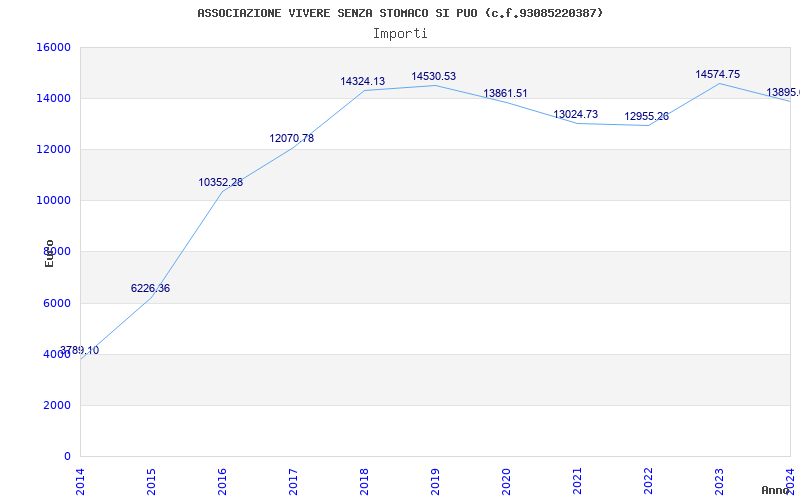Click the y-axis value 12000
Screen dimensions: 800x500
pyautogui.click(x=53, y=149)
